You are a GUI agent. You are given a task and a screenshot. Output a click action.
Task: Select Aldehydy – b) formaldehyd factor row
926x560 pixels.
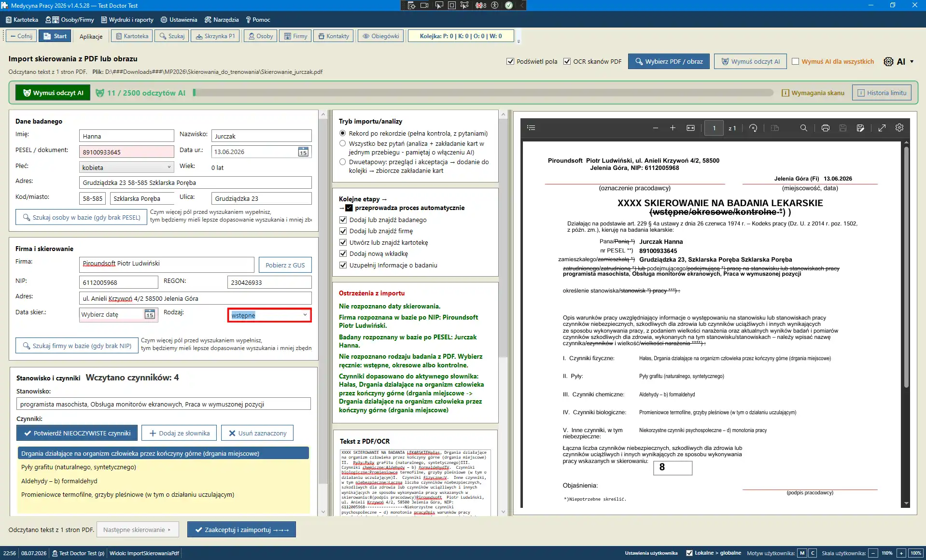[163, 481]
